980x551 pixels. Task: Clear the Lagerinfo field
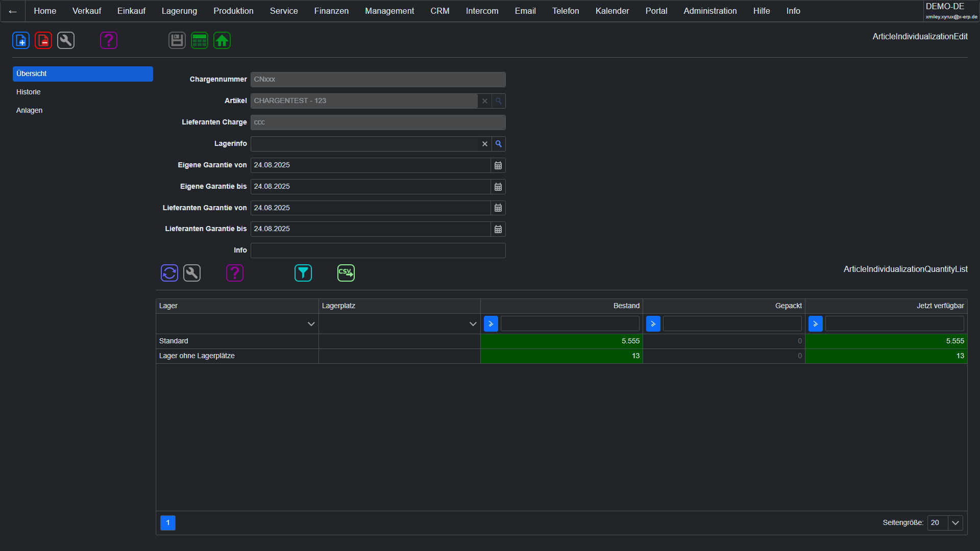coord(485,144)
